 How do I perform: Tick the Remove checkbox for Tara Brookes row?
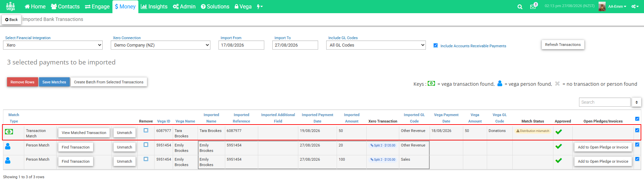(x=146, y=130)
